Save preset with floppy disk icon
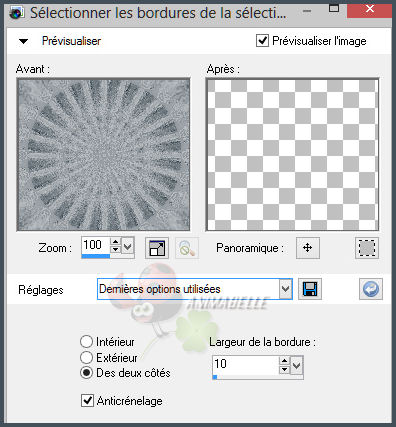The height and width of the screenshot is (427, 396). [310, 289]
